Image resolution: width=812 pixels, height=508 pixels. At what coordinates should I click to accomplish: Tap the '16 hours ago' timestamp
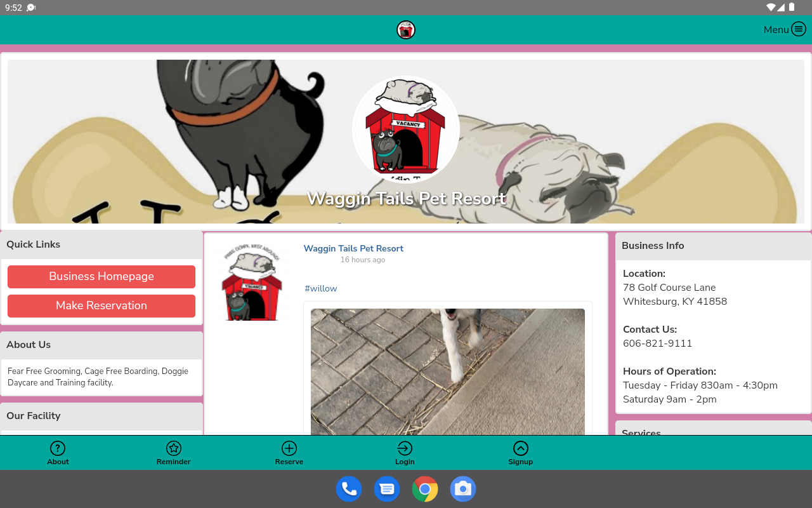point(363,260)
